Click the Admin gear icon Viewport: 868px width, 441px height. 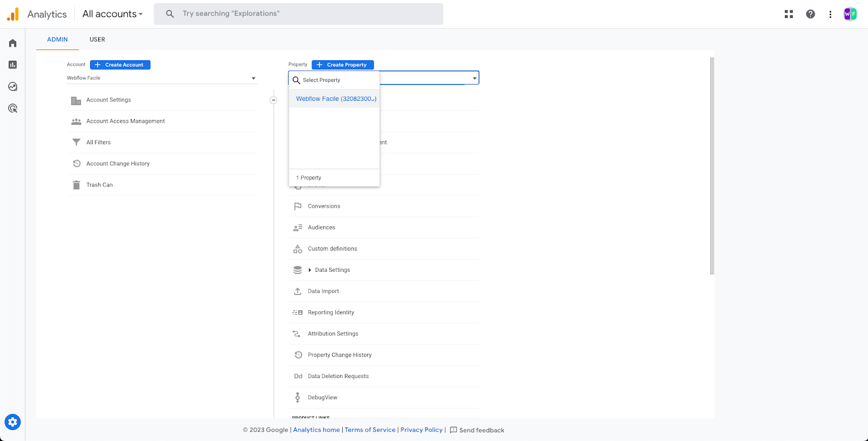point(12,422)
